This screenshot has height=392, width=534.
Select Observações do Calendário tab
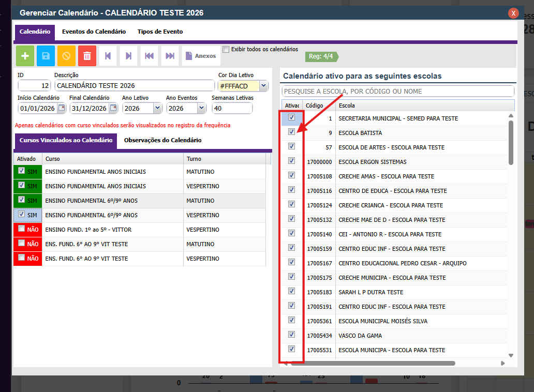click(163, 140)
